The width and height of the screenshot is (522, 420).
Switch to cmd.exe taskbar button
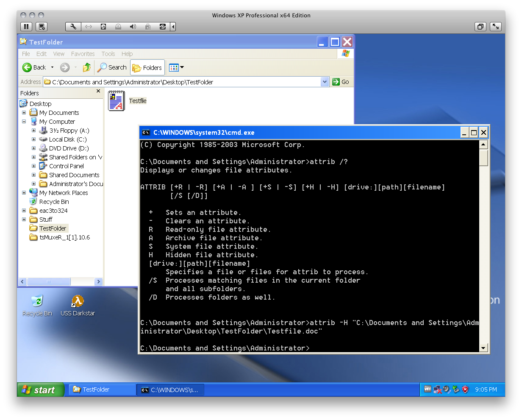coord(170,389)
